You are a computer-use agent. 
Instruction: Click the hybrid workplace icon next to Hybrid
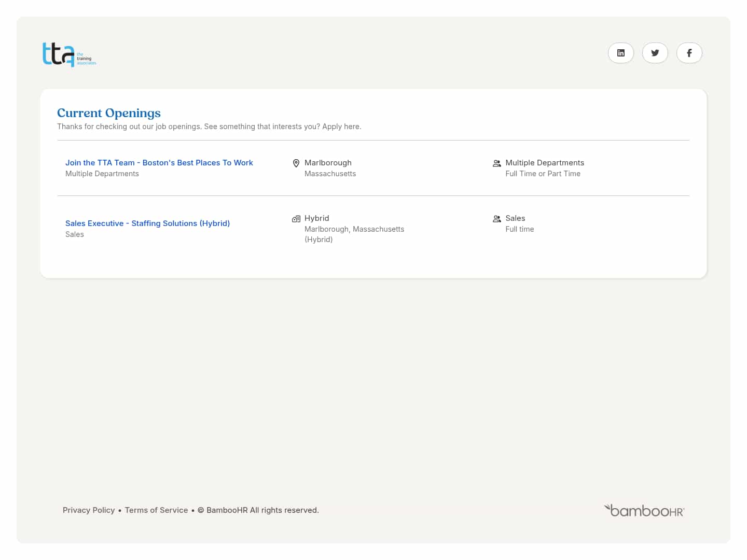point(296,218)
